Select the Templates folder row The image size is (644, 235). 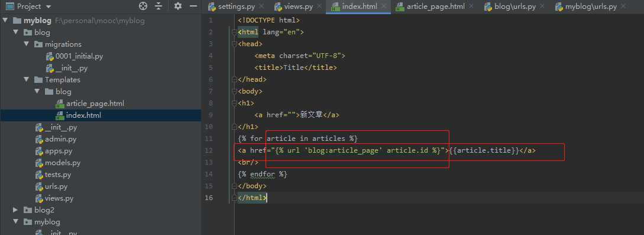pyautogui.click(x=101, y=80)
